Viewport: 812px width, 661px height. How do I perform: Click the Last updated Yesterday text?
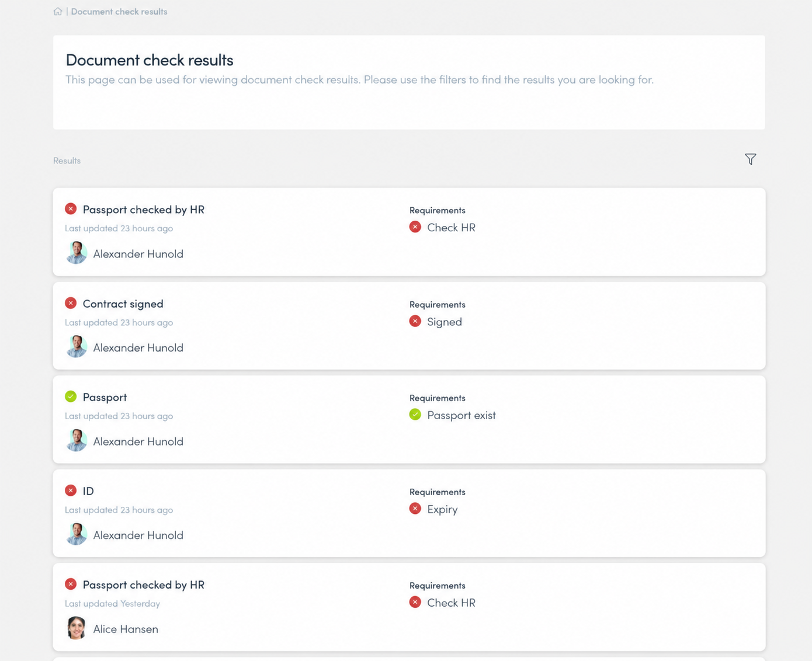coord(112,603)
